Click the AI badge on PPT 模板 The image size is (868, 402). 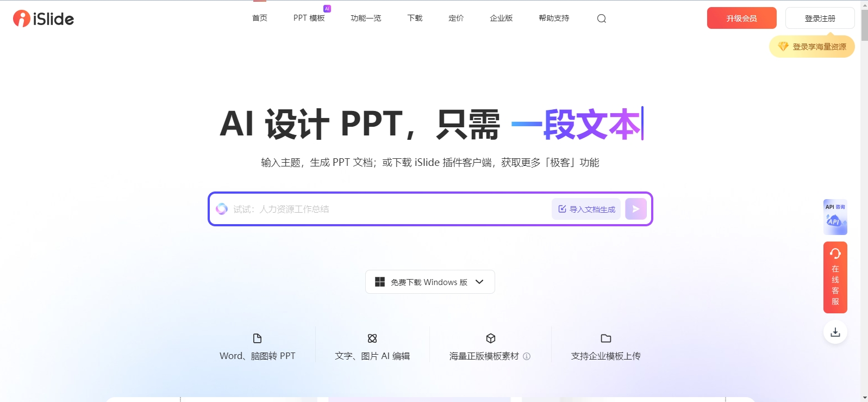click(327, 9)
